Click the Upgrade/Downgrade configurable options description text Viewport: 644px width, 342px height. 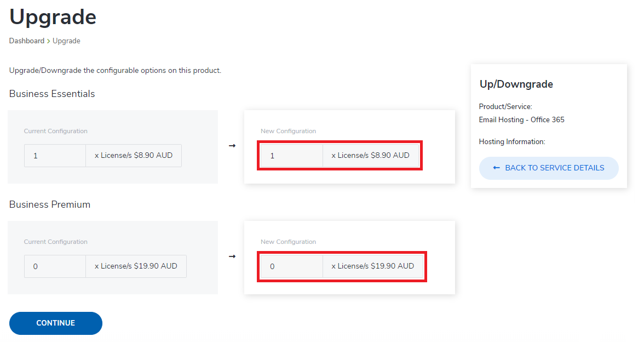click(x=115, y=70)
